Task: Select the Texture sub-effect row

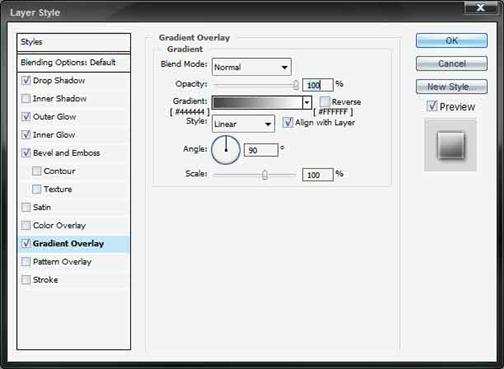Action: click(x=73, y=189)
